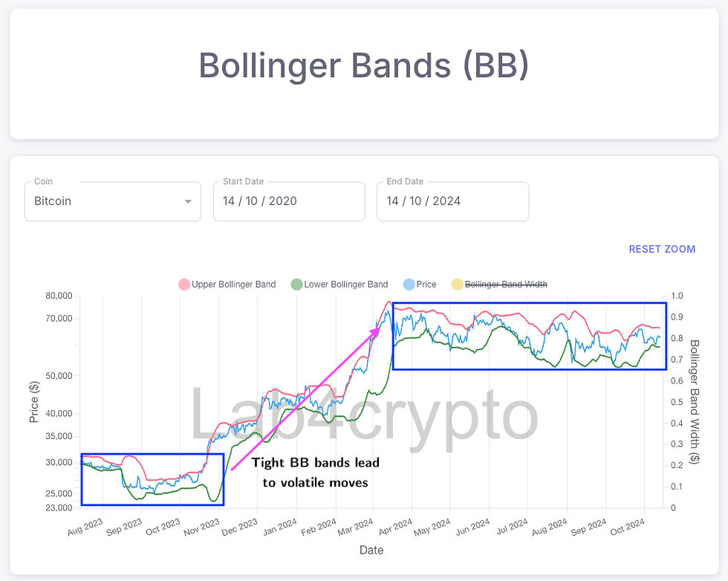The height and width of the screenshot is (581, 728).
Task: Toggle the Price legend text label
Action: (426, 285)
